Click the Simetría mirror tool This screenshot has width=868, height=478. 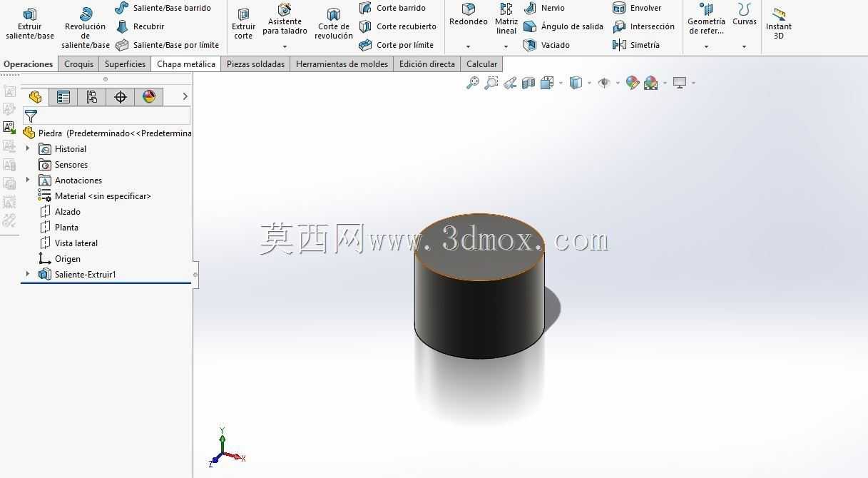[636, 45]
